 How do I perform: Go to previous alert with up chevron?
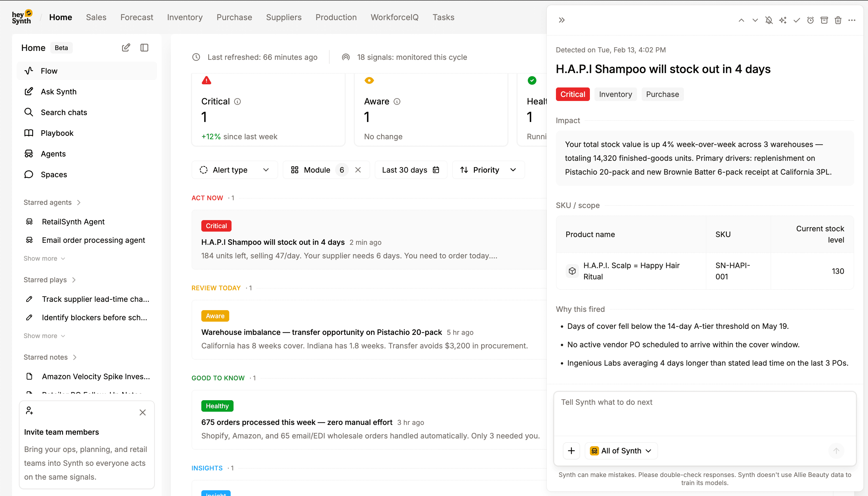point(741,20)
